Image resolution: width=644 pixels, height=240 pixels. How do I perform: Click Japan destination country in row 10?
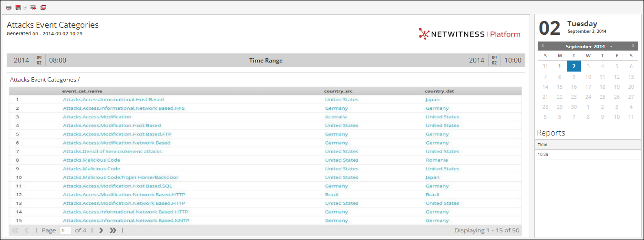click(x=433, y=177)
